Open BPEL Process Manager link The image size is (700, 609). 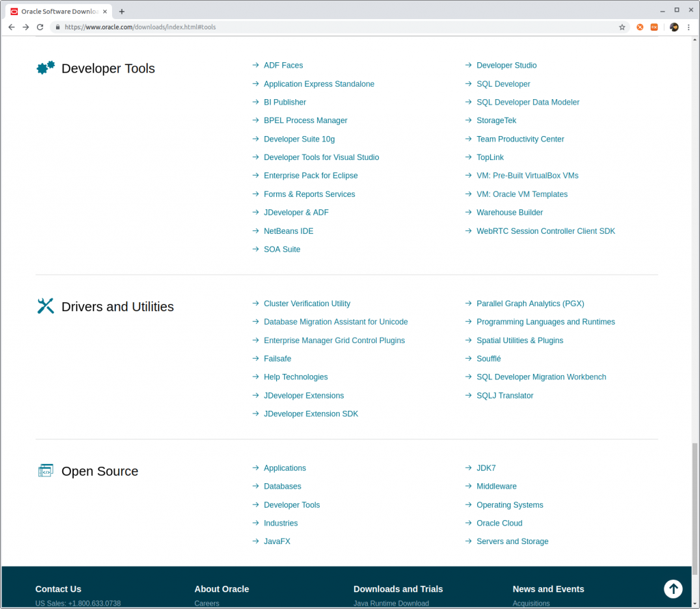[x=306, y=120]
